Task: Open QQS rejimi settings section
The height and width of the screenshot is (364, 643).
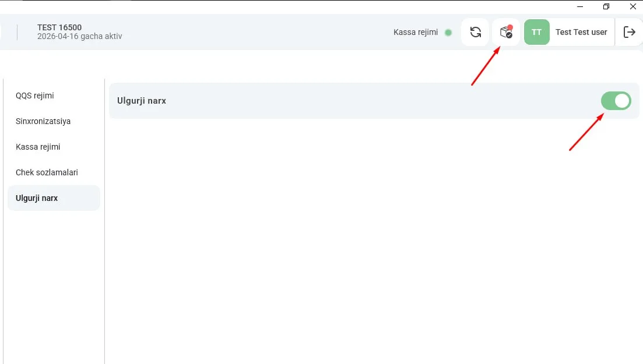Action: (35, 96)
